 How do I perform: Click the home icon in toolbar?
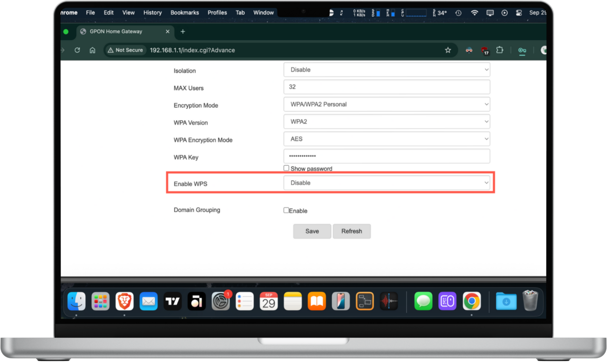click(x=92, y=50)
